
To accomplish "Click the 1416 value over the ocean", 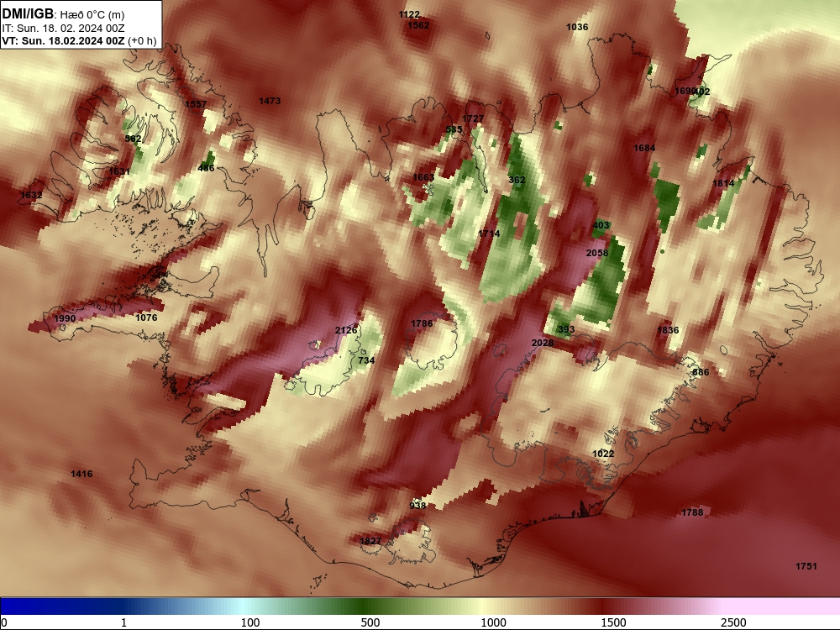I will pos(81,474).
